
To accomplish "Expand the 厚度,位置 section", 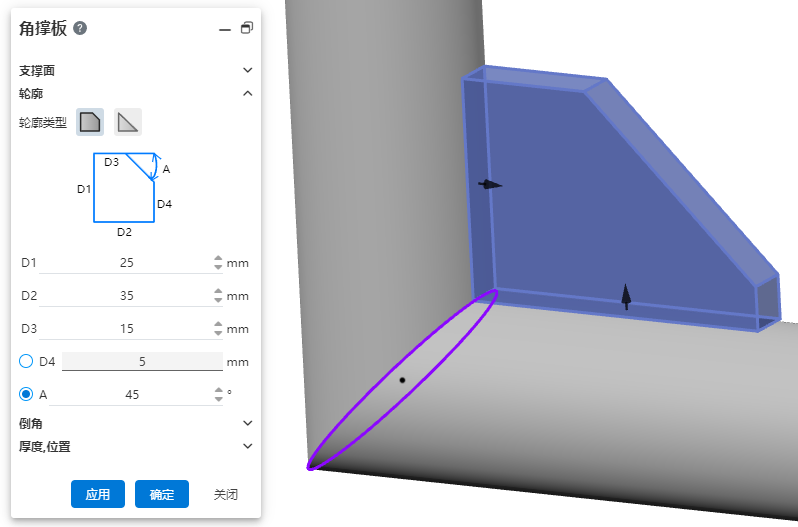I will coord(247,446).
